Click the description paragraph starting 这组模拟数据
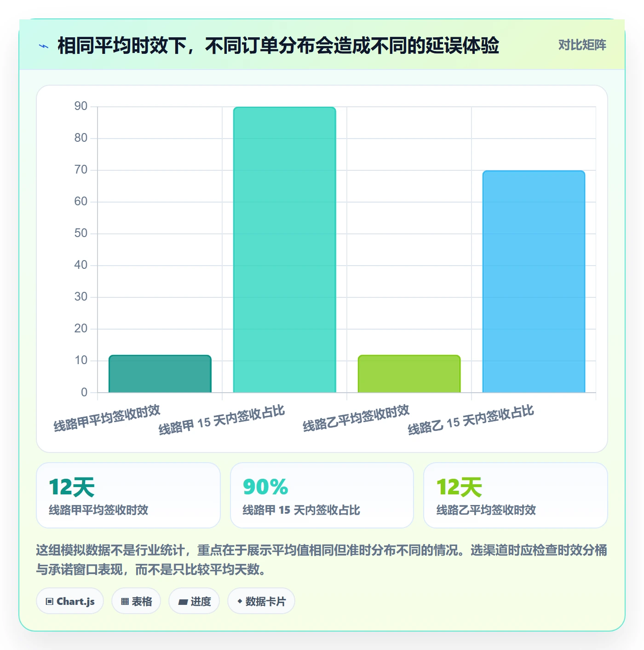This screenshot has height=650, width=644. [x=322, y=560]
